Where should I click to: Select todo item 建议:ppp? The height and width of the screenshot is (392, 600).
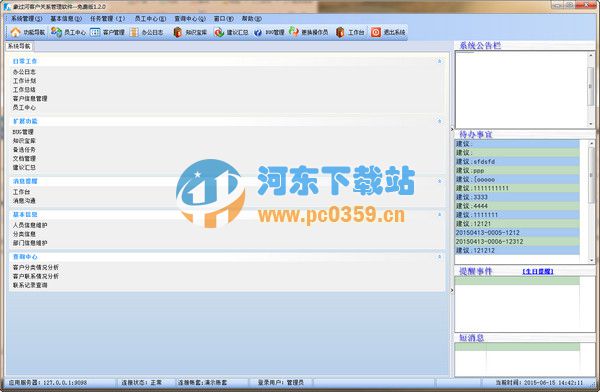pyautogui.click(x=517, y=170)
